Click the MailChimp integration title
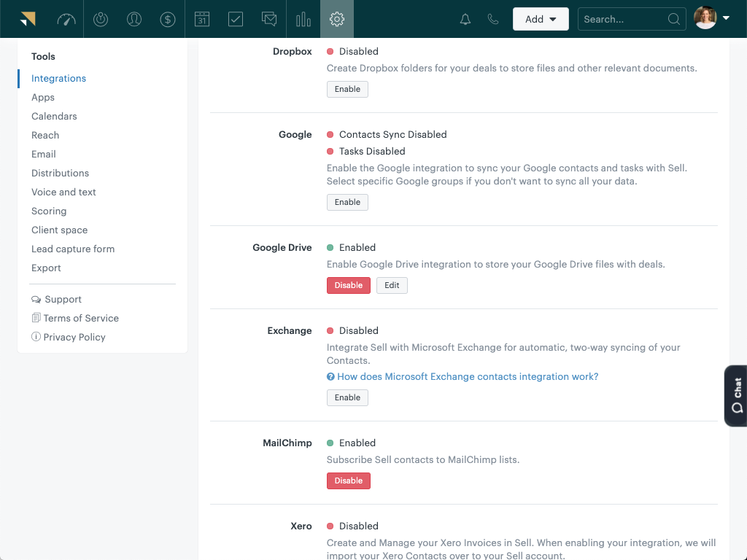The width and height of the screenshot is (747, 560). (x=287, y=443)
